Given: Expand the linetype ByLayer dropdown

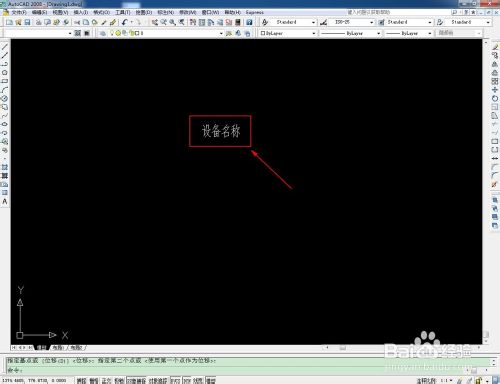Looking at the screenshot, I should tap(378, 33).
